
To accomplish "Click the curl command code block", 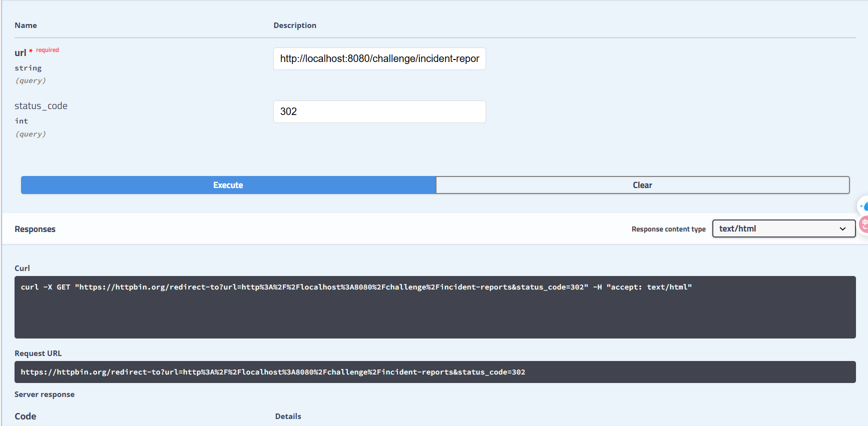I will 435,306.
